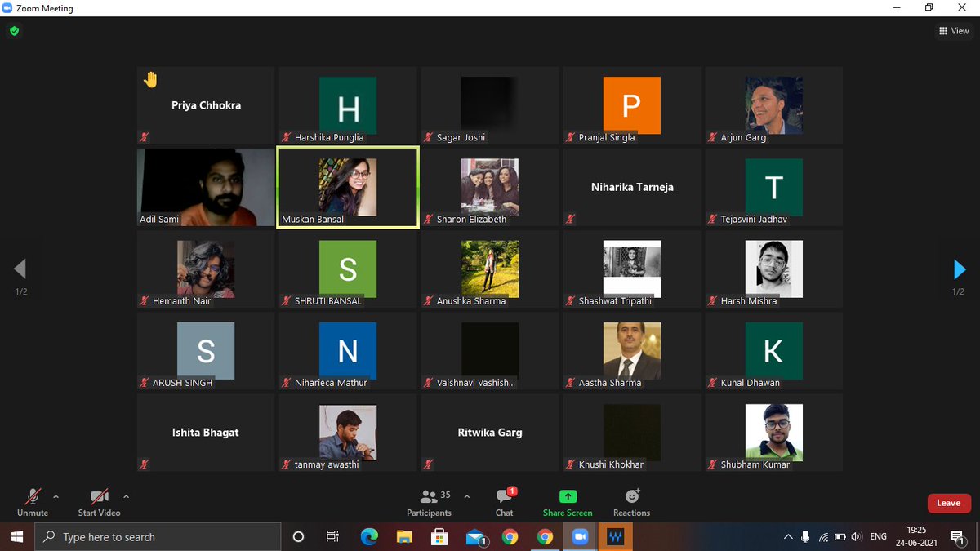Click the Niharika Tarneja name tile
This screenshot has height=551, width=980.
[632, 187]
